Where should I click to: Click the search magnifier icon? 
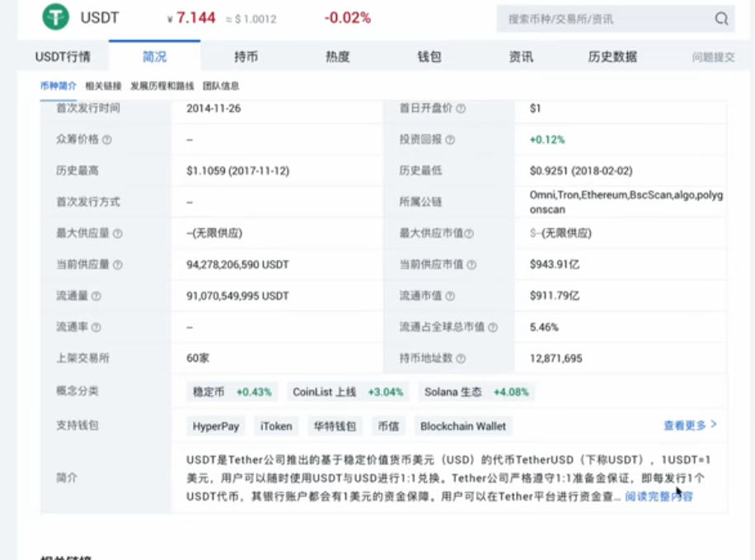tap(721, 19)
